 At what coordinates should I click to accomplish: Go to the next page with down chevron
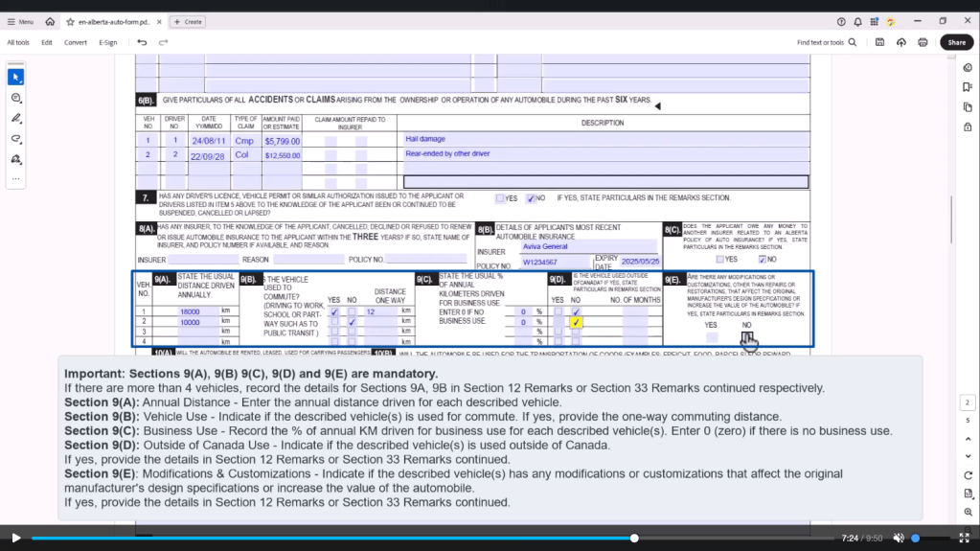(x=969, y=455)
